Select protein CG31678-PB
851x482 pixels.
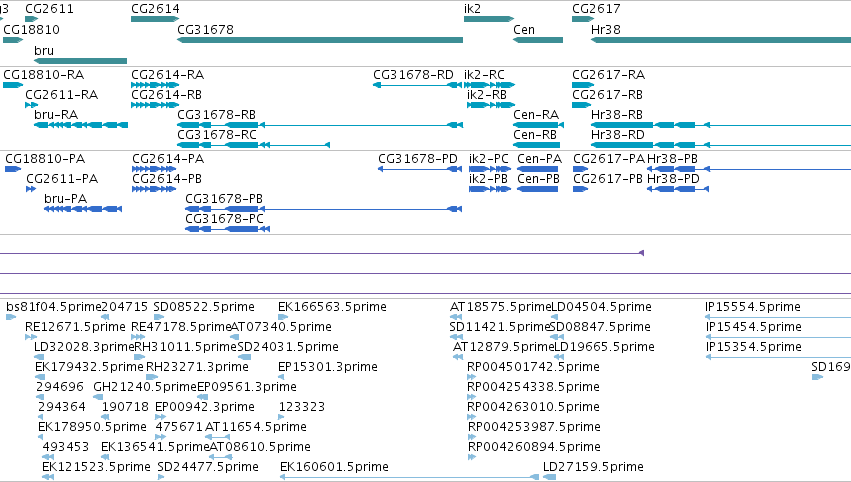323,210
